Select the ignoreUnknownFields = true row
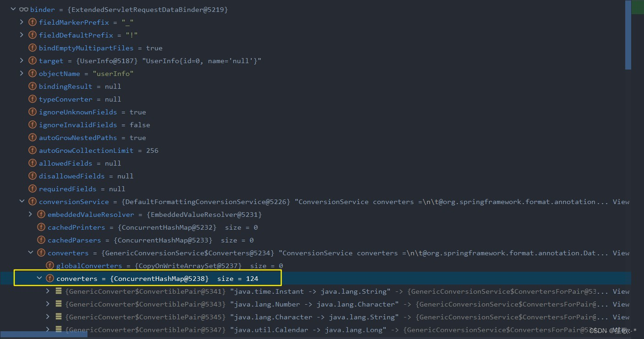The width and height of the screenshot is (644, 339). point(316,112)
